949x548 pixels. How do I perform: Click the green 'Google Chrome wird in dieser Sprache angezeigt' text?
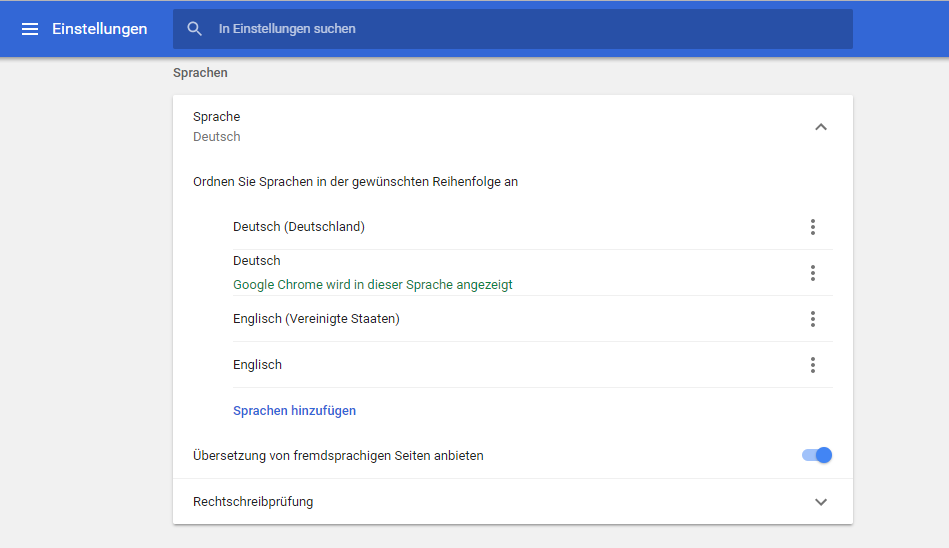pos(372,285)
